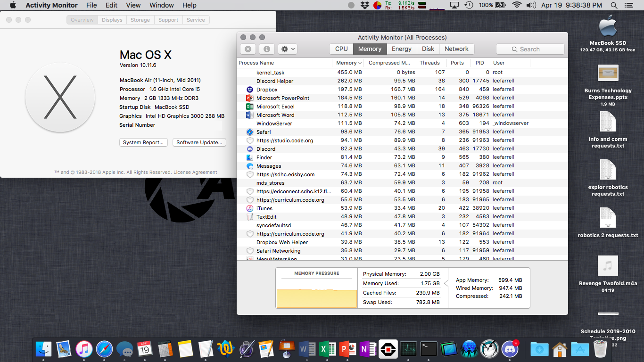Click the AirPlay display menu bar icon

454,5
